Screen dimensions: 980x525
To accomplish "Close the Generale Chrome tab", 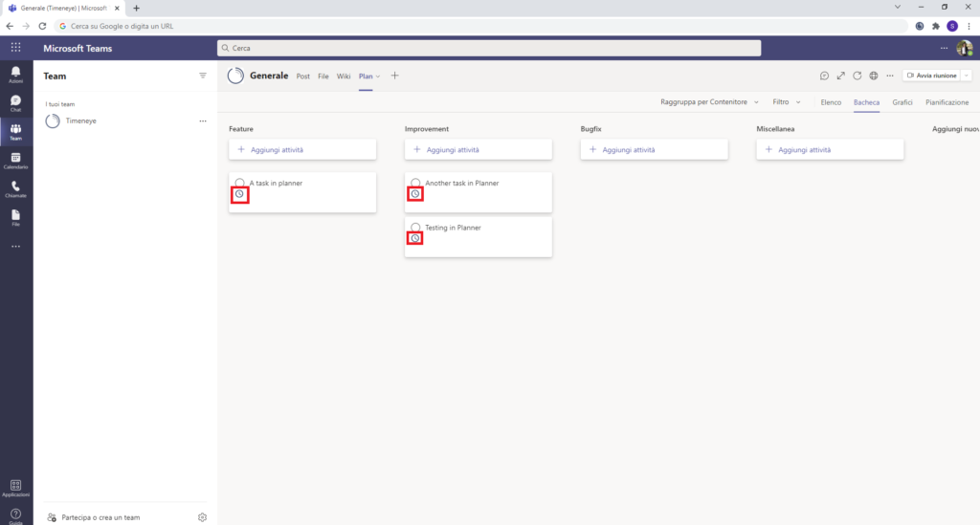I will point(117,8).
